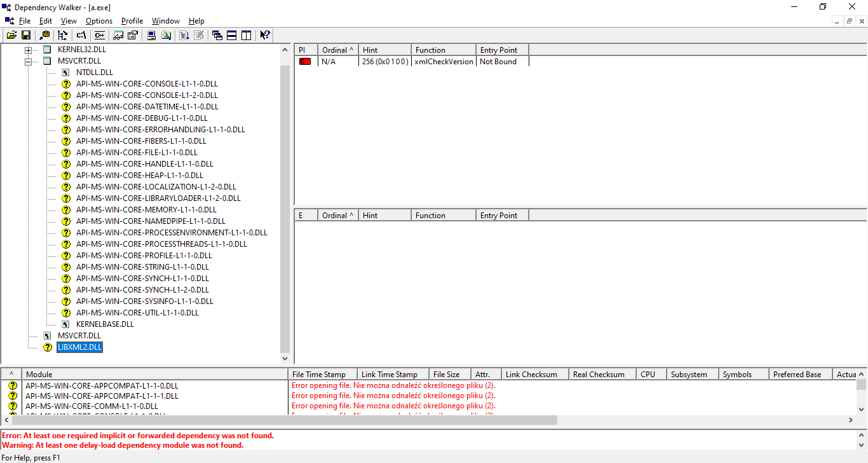Click the Copy toolbar icon
Screen dimensions: 868x463
(x=44, y=35)
